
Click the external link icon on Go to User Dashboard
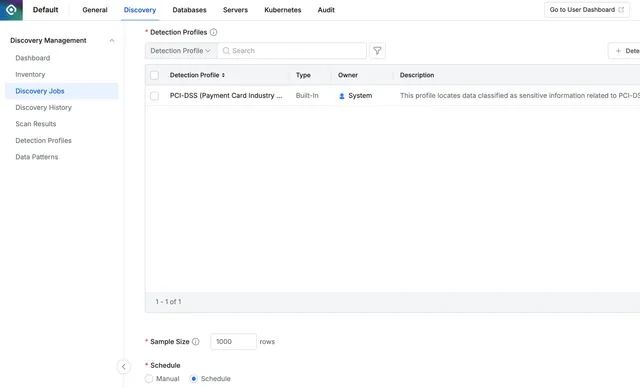pos(621,10)
